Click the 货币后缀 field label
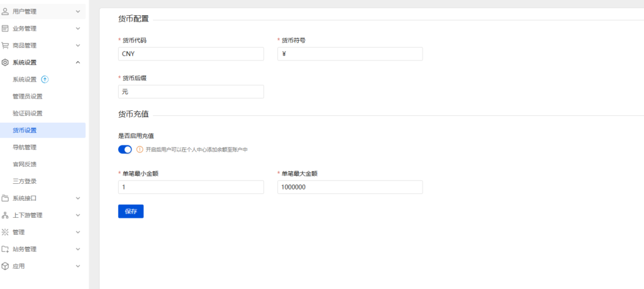 pos(135,78)
